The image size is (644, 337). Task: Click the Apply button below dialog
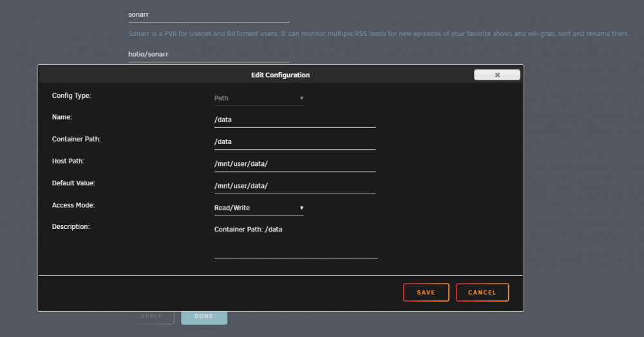[151, 316]
